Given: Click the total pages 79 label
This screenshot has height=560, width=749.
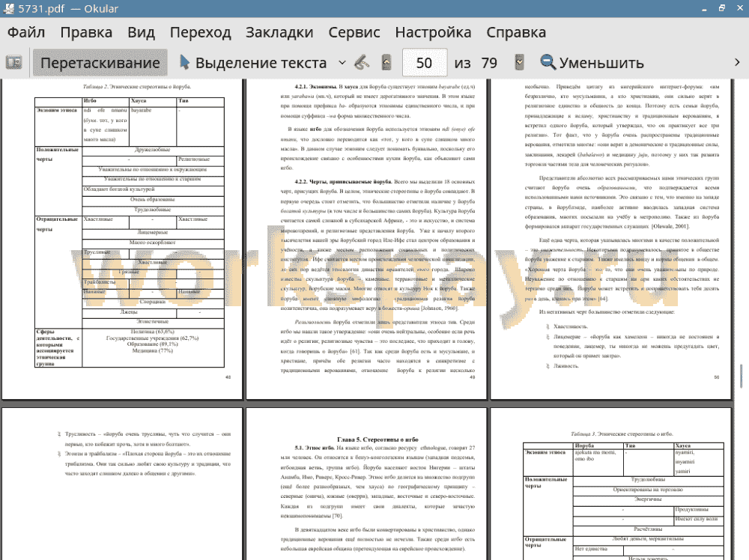Looking at the screenshot, I should [489, 63].
